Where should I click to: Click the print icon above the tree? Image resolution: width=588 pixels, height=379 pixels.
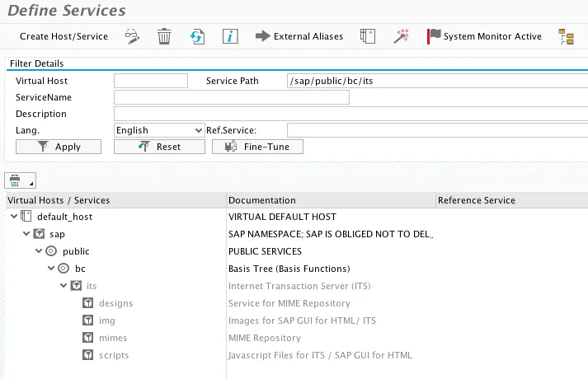(x=16, y=180)
